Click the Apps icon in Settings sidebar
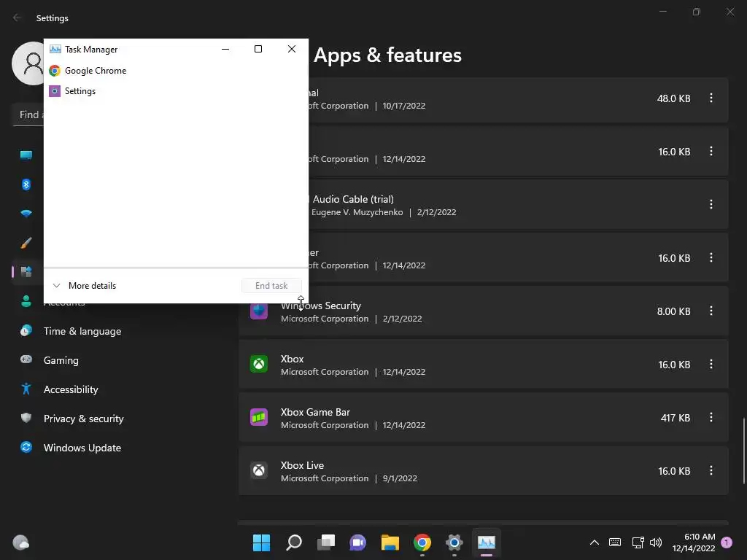Viewport: 747px width, 560px height. pos(26,272)
